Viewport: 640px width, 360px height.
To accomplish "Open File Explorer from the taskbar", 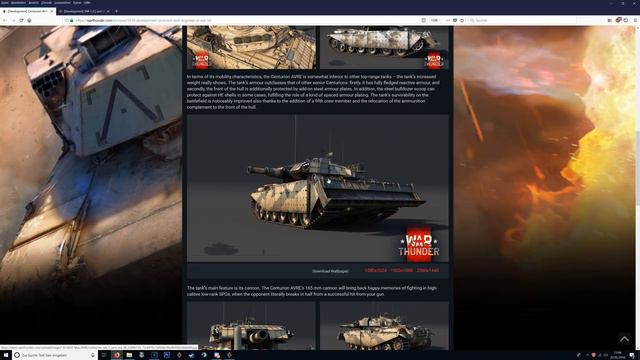I will pos(129,355).
